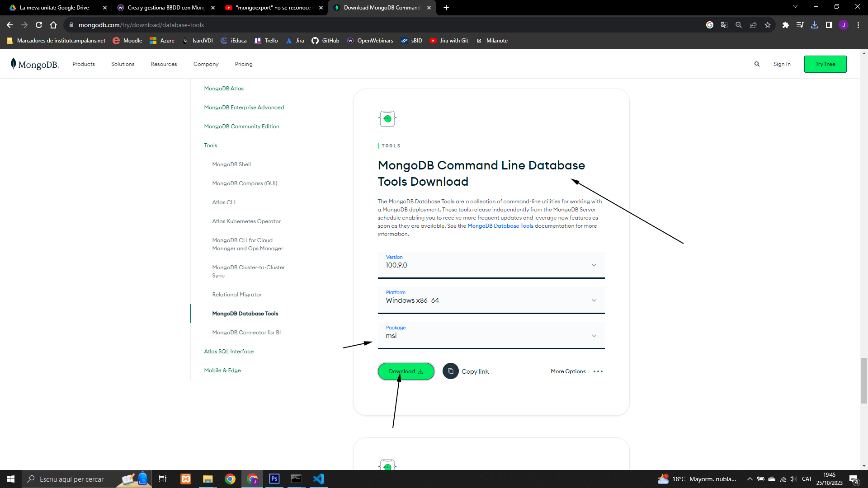Open Photoshop from the taskbar
This screenshot has width=868, height=488.
[x=274, y=479]
